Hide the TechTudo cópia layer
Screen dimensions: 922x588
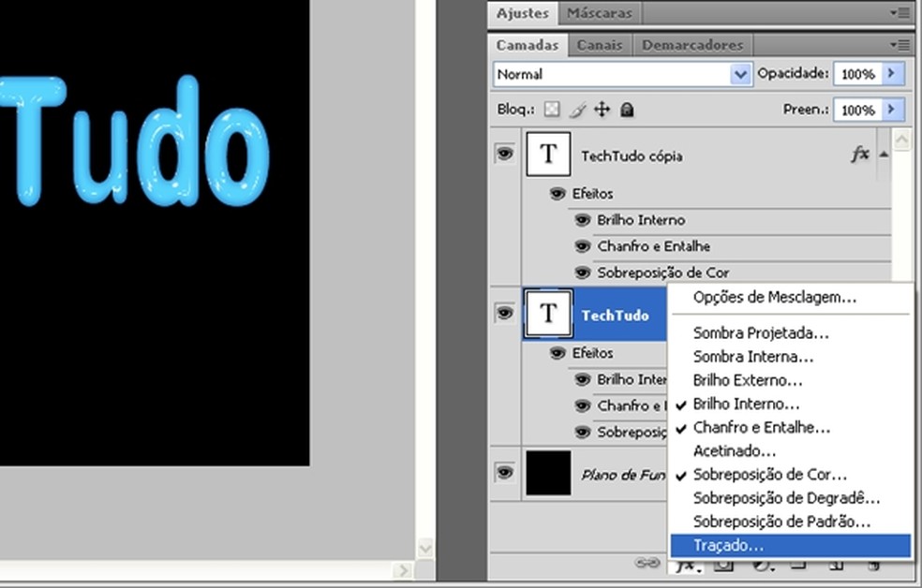[505, 154]
